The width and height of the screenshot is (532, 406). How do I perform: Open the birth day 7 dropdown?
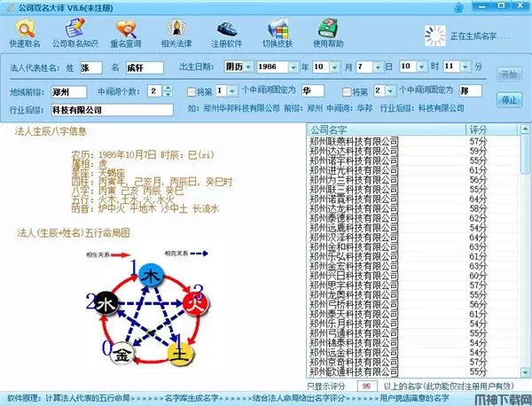(x=378, y=66)
